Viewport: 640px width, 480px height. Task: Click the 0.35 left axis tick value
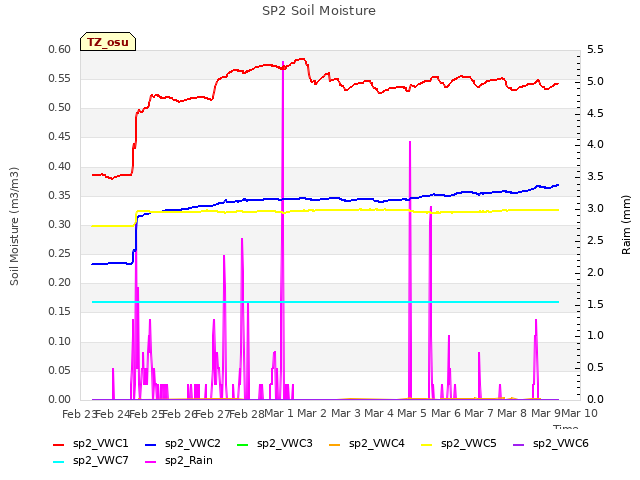coord(60,196)
